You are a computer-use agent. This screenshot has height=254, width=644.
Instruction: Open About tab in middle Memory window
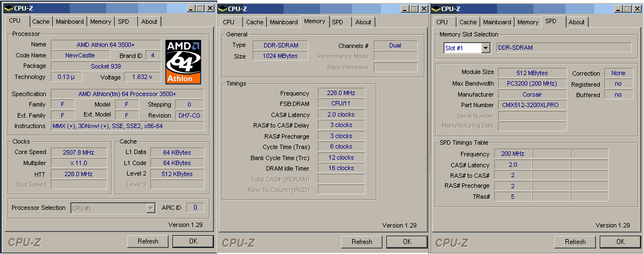click(363, 22)
